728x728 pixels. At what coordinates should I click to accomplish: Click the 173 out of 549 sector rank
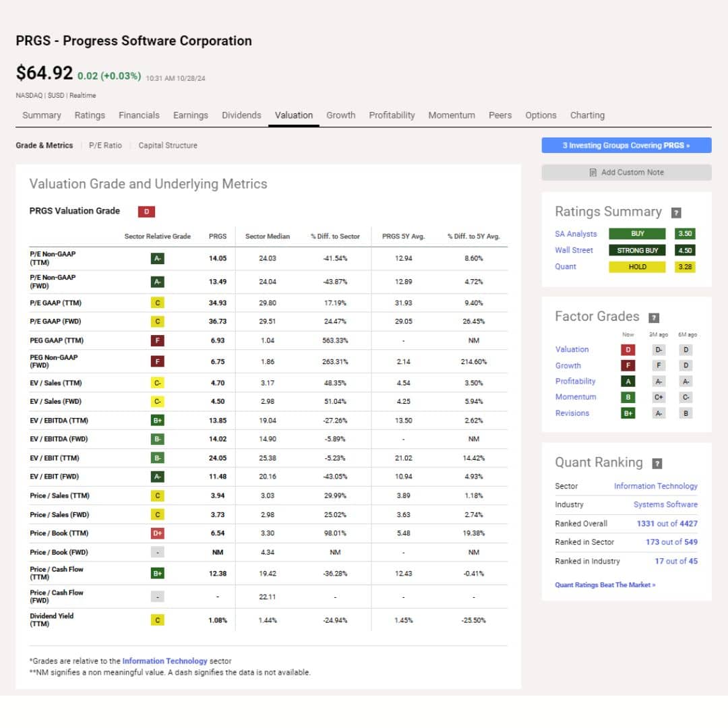pyautogui.click(x=671, y=542)
